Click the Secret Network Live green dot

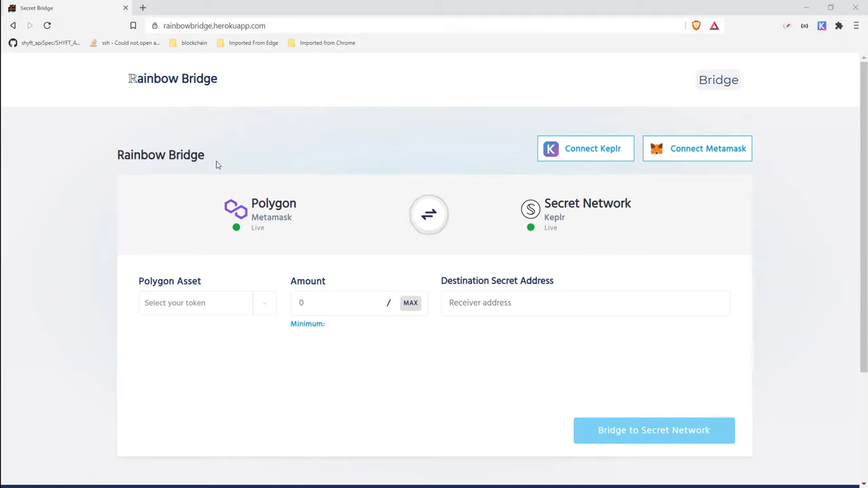[530, 227]
